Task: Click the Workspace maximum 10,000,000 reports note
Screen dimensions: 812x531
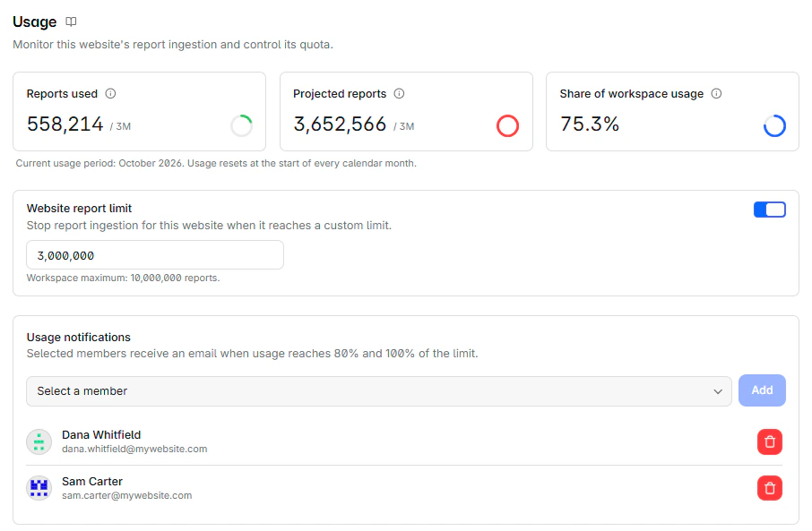Action: [x=124, y=278]
